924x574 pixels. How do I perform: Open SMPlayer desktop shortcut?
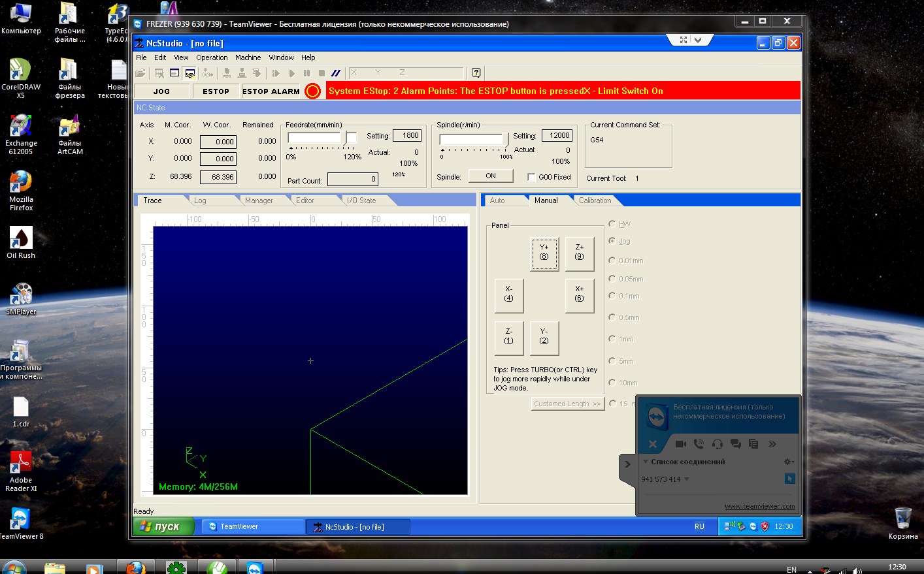21,299
